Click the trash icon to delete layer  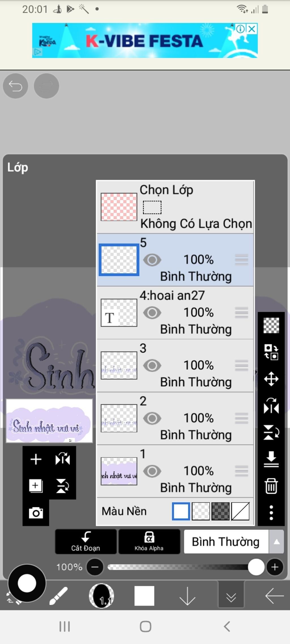271,486
